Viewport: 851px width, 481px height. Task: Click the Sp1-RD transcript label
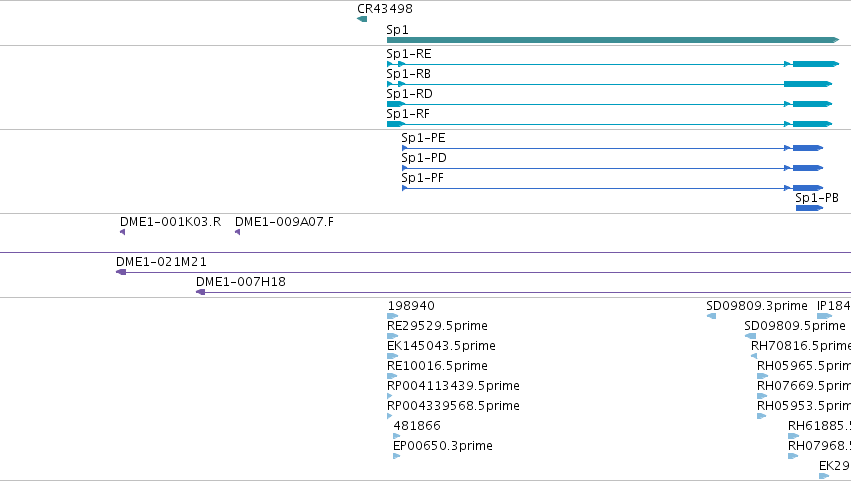tap(409, 94)
